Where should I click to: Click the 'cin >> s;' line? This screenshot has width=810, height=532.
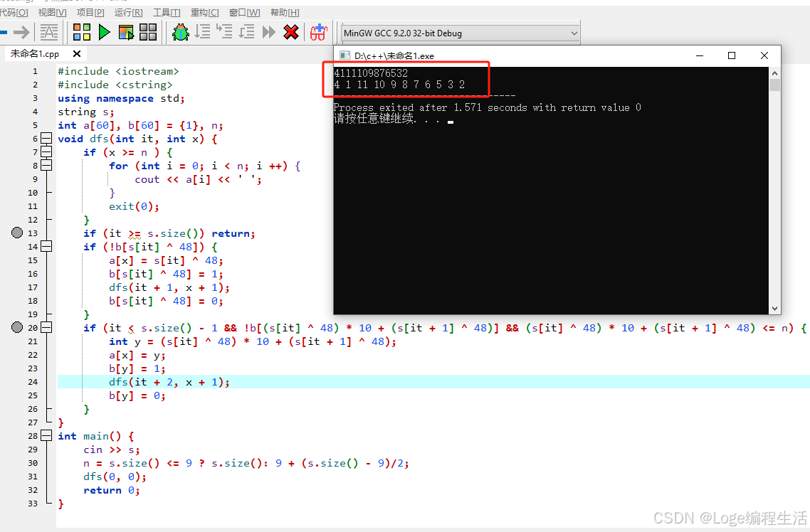[112, 449]
